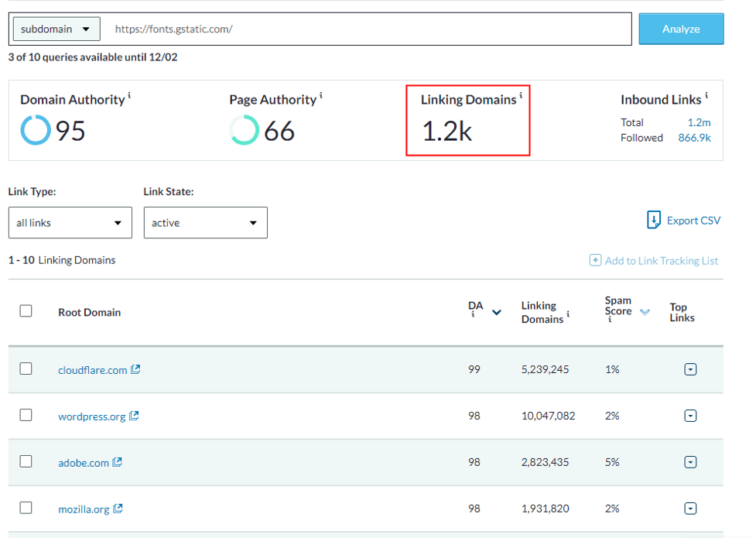Click the 5% spam score for adobe.com
The width and height of the screenshot is (756, 538).
point(612,462)
